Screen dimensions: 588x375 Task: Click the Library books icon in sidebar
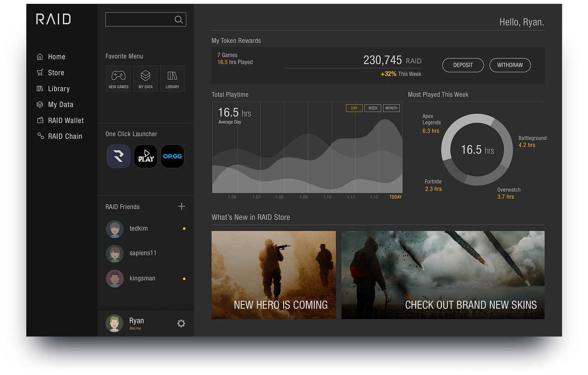(x=40, y=89)
